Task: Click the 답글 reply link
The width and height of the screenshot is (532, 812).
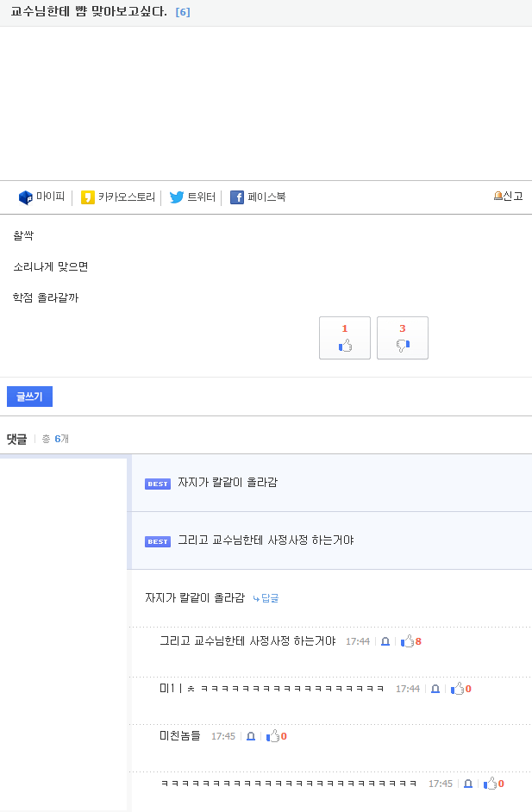Action: point(266,598)
